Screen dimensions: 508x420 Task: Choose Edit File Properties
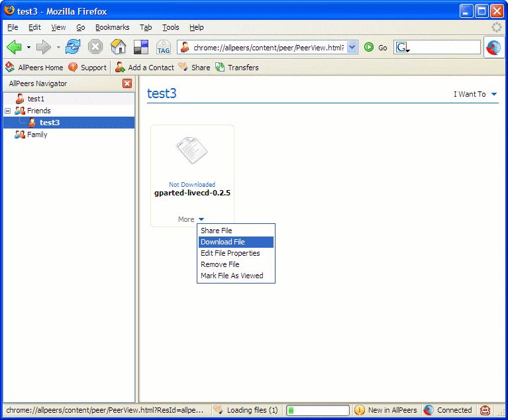[x=236, y=253]
